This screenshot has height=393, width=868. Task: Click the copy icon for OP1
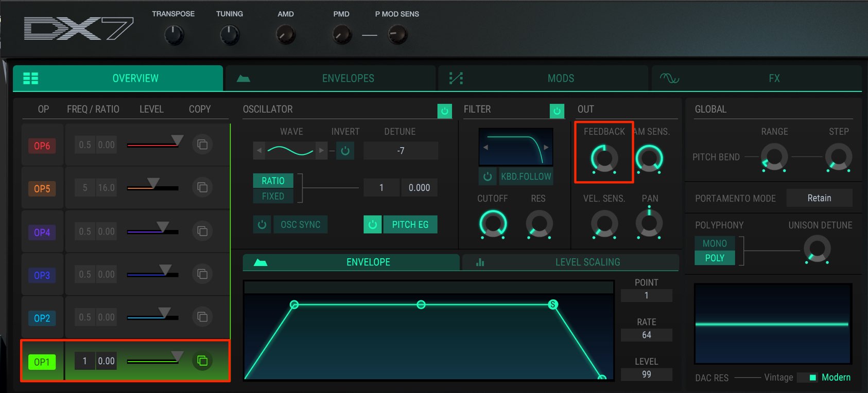click(202, 361)
